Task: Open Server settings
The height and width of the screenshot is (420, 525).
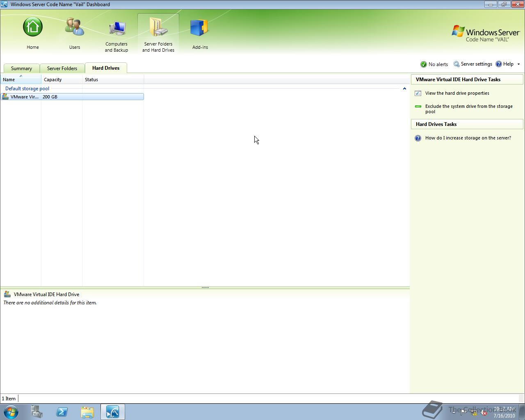Action: click(x=472, y=64)
